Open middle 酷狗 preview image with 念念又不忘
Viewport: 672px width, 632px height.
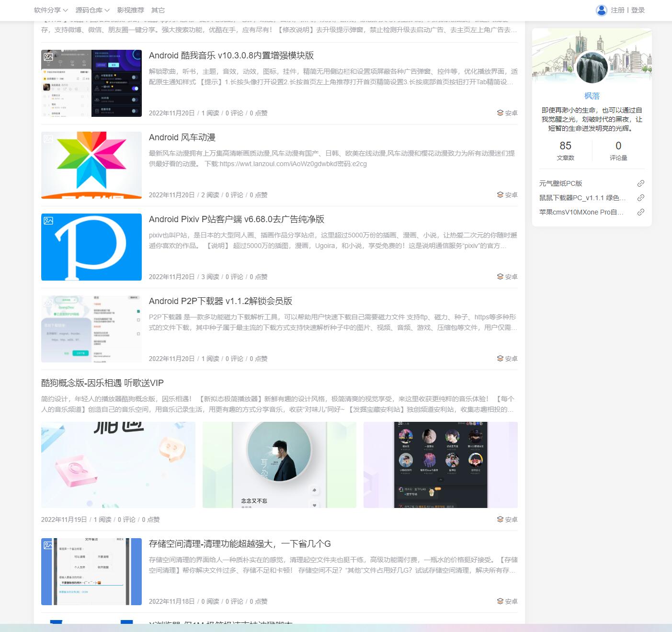[x=279, y=465]
